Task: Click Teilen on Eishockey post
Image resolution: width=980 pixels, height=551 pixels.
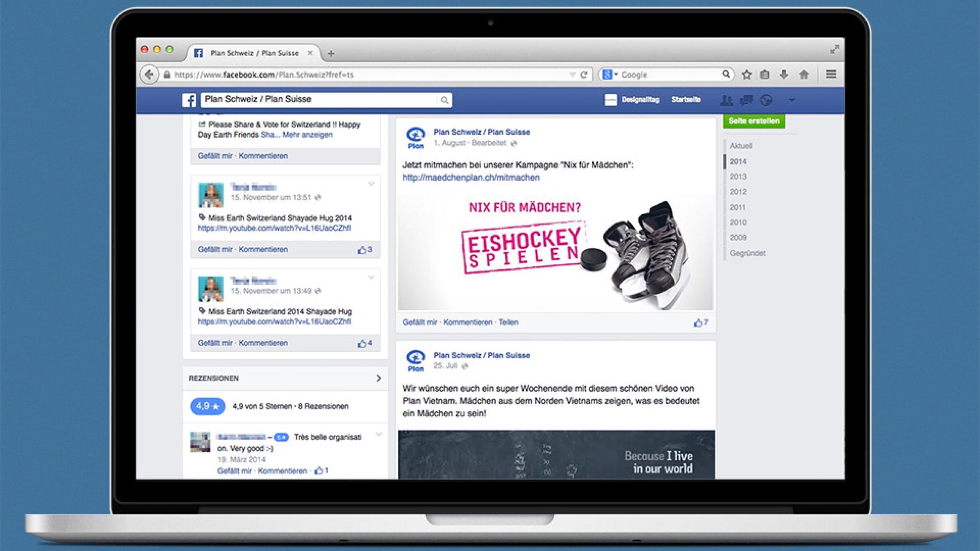Action: (x=508, y=322)
